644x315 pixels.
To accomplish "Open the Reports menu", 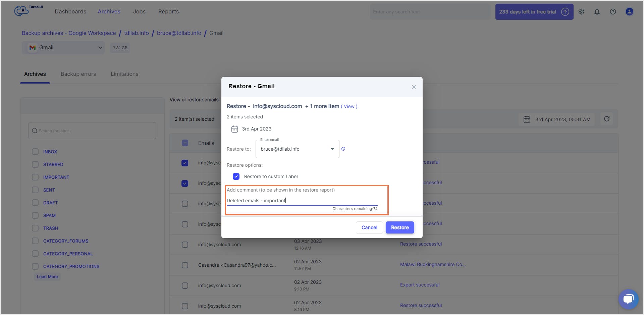I will tap(168, 11).
